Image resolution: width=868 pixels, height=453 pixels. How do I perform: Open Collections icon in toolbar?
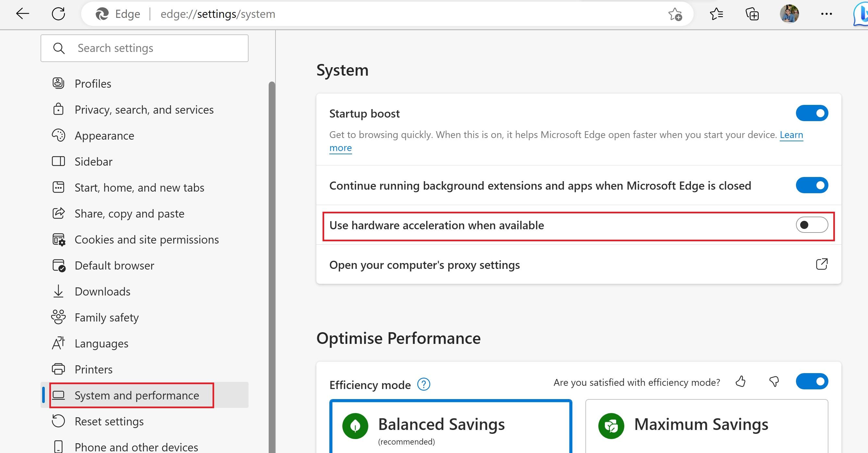coord(752,14)
